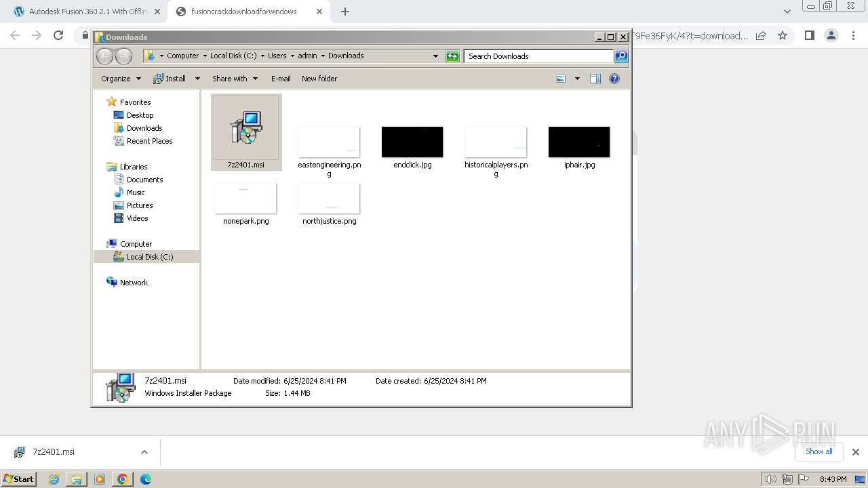This screenshot has height=488, width=868.
Task: Toggle Chrome side panel
Action: (x=809, y=36)
